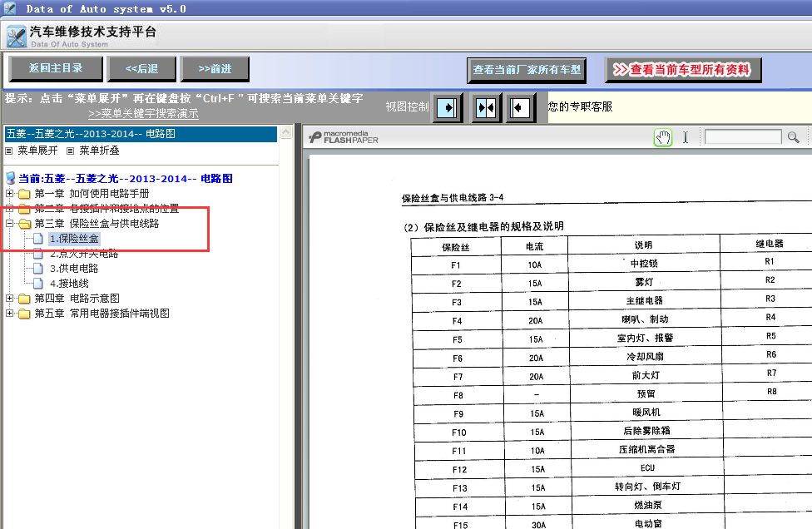Expand 第五章 常用电器接插件端视图
Viewport: 812px width, 529px height.
click(9, 314)
